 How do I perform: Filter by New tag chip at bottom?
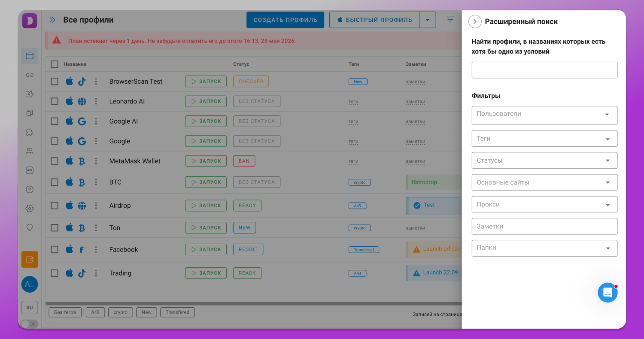coord(146,312)
